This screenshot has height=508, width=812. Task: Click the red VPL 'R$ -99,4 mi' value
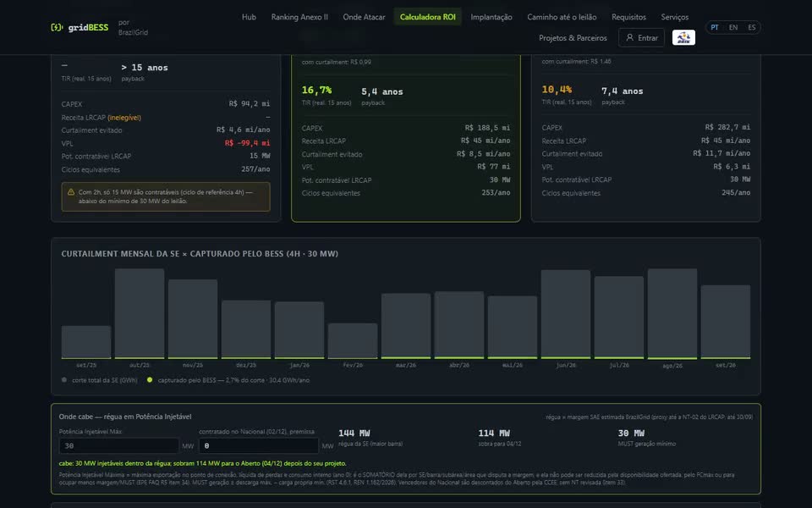(247, 142)
